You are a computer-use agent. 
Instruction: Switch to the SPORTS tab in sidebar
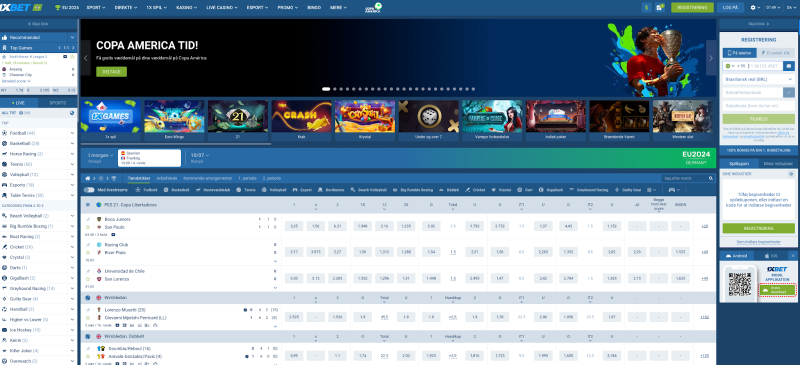58,103
